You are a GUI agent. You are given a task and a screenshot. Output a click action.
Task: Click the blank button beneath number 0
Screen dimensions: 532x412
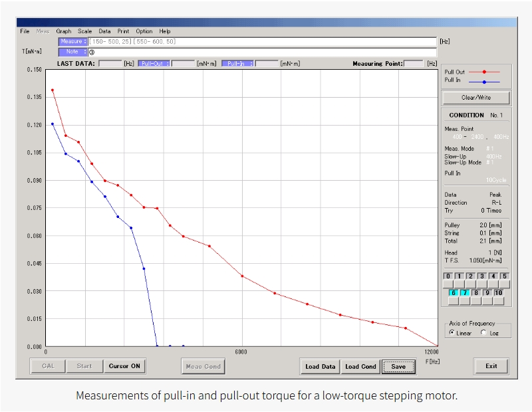tap(448, 284)
